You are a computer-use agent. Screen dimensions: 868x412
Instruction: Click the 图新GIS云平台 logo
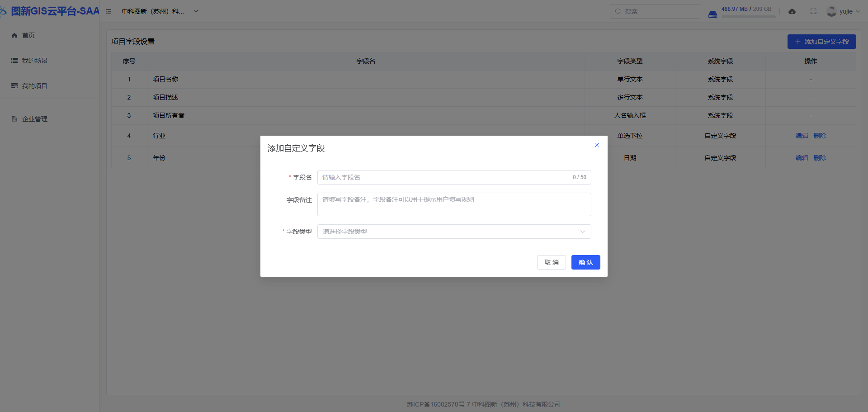tap(50, 11)
